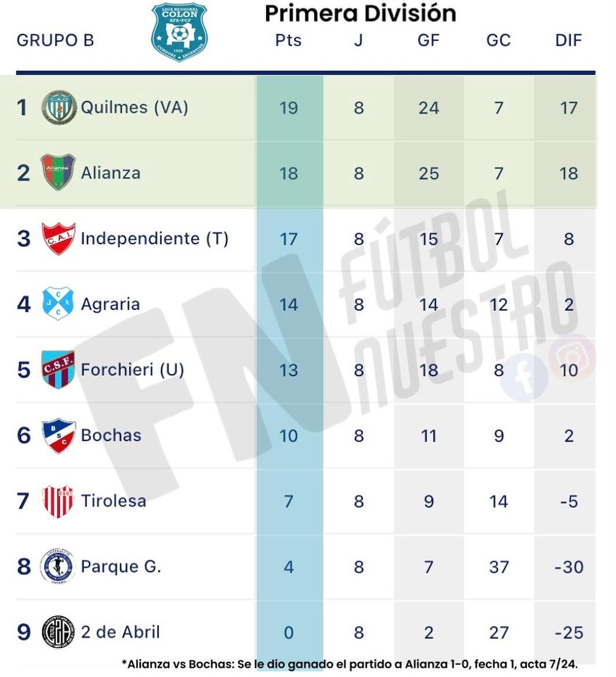This screenshot has width=616, height=677.
Task: Click the Liga Regional Colon league badge
Action: click(179, 32)
